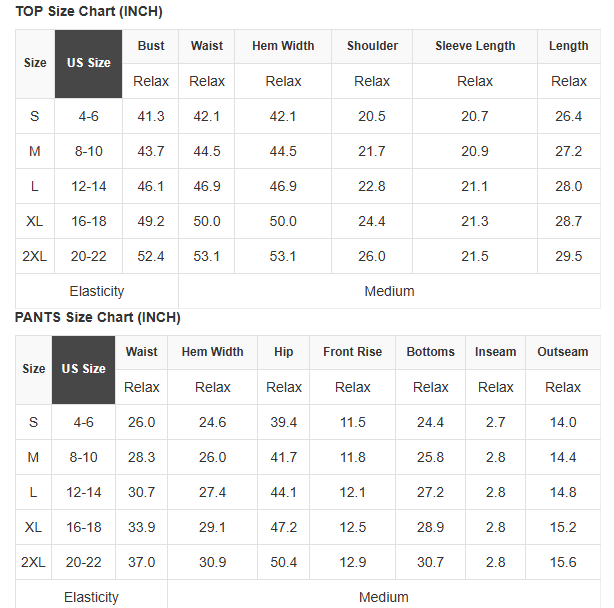Click the 2XL top length value 29.5
Viewport: 614px width, 608px height.
[568, 257]
